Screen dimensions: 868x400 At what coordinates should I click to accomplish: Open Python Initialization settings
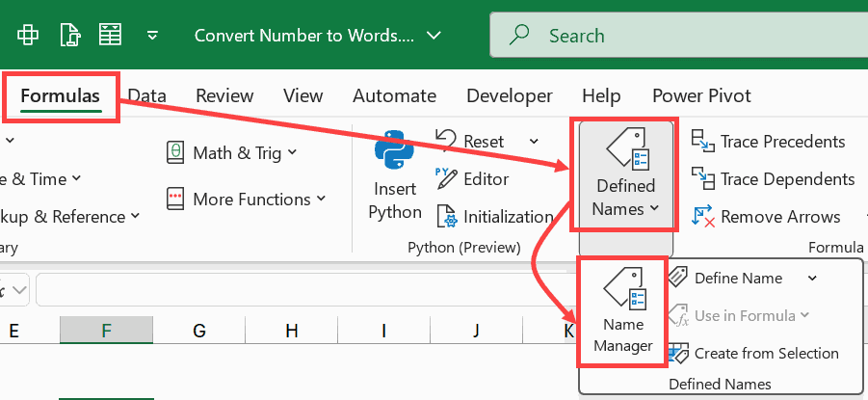coord(495,217)
